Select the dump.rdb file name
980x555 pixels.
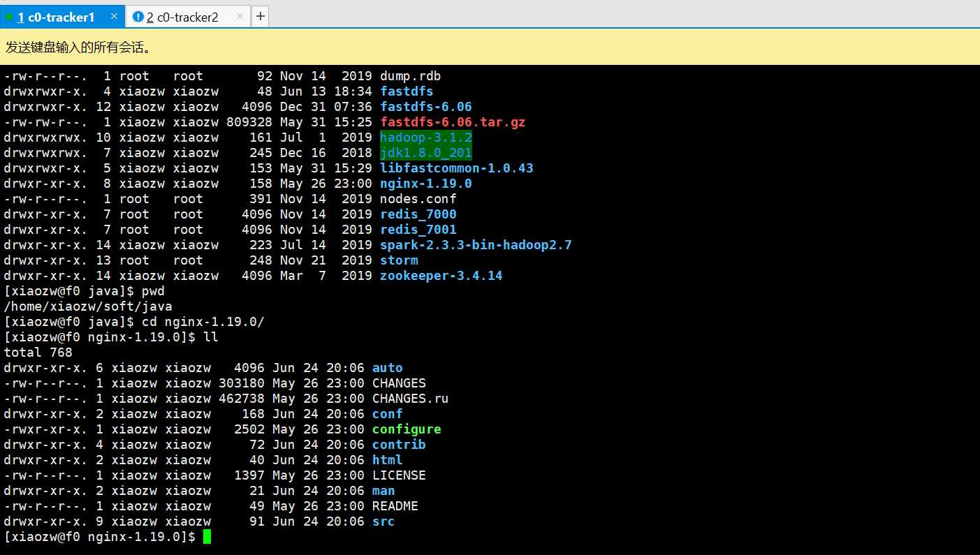pos(410,76)
